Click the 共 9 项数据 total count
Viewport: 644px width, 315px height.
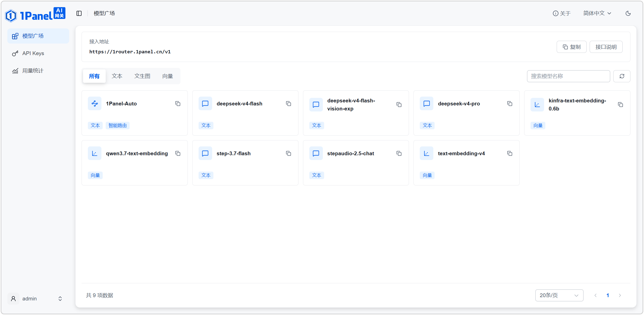click(100, 295)
